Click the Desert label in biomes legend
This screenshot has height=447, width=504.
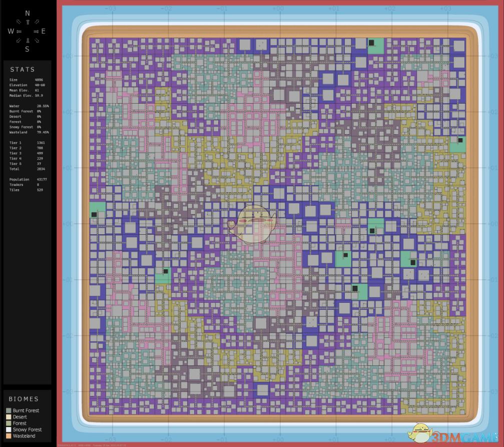click(20, 417)
